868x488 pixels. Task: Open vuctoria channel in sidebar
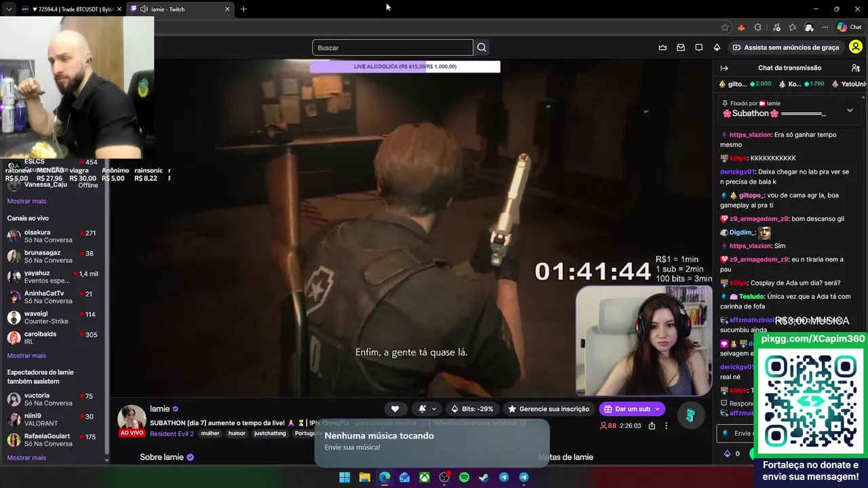coord(54,399)
